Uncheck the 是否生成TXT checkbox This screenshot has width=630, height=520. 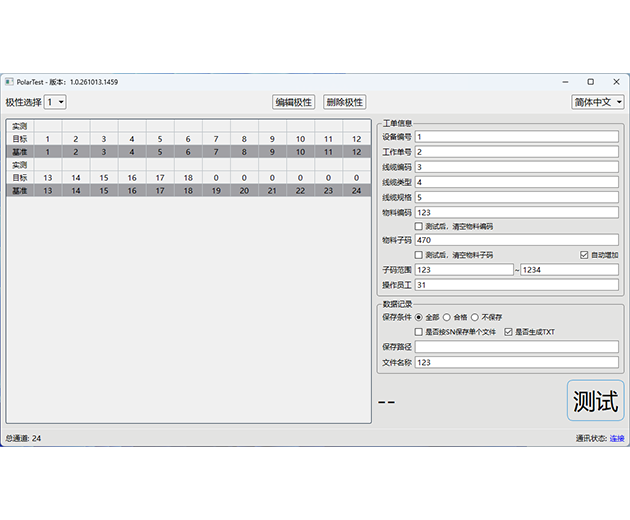[508, 332]
